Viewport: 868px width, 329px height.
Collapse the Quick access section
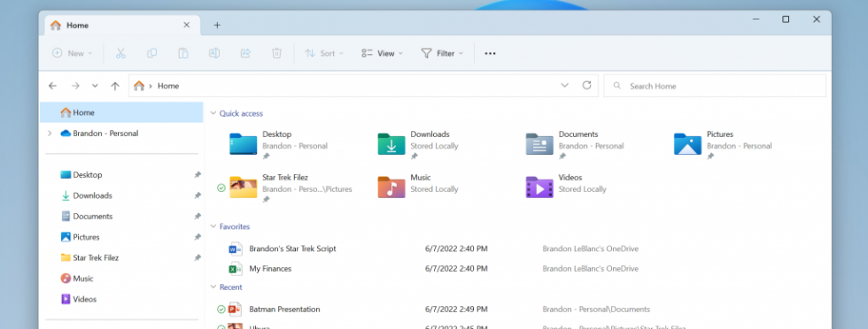tap(213, 113)
